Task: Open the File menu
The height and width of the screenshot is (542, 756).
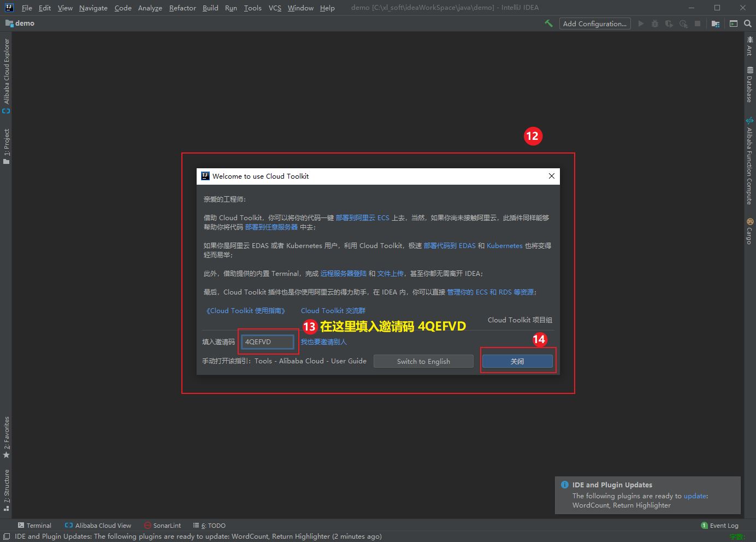Action: [27, 8]
